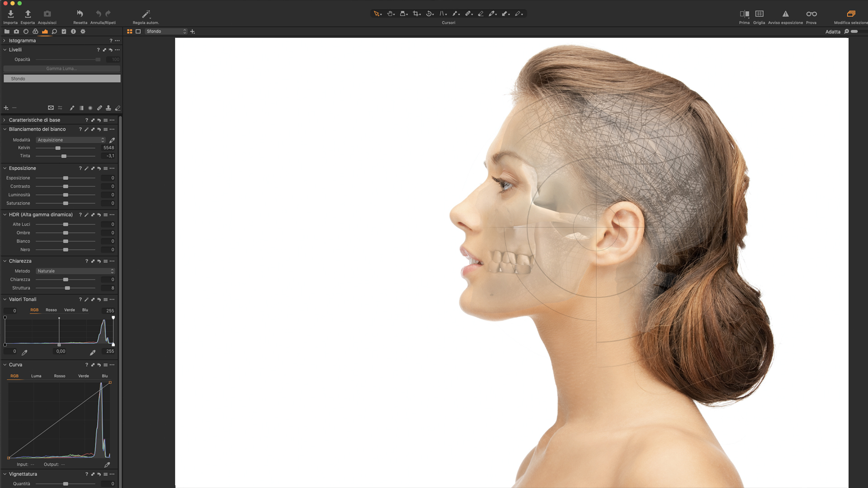Viewport: 868px width, 488px height.
Task: Toggle mask visibility eye in Livelli
Action: click(x=51, y=108)
